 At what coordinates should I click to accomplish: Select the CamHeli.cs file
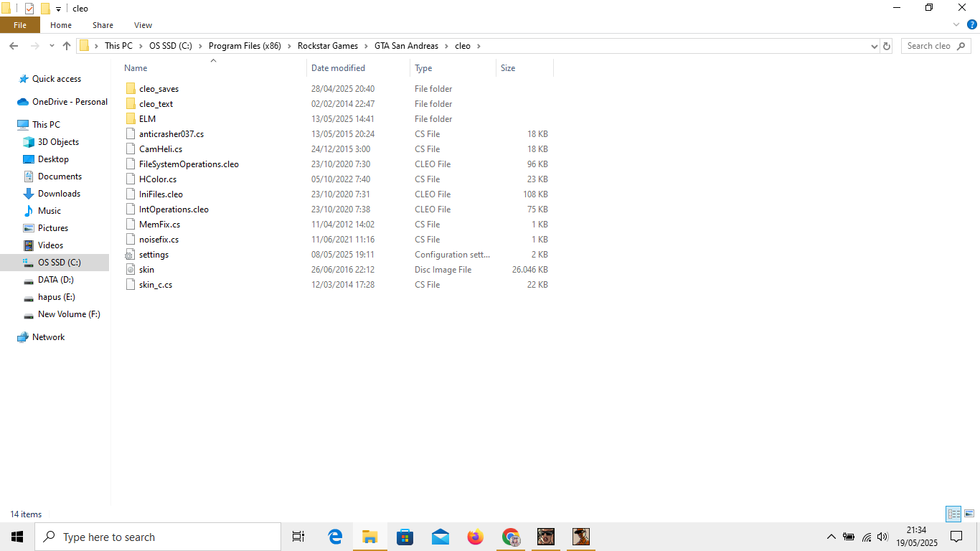pos(161,149)
